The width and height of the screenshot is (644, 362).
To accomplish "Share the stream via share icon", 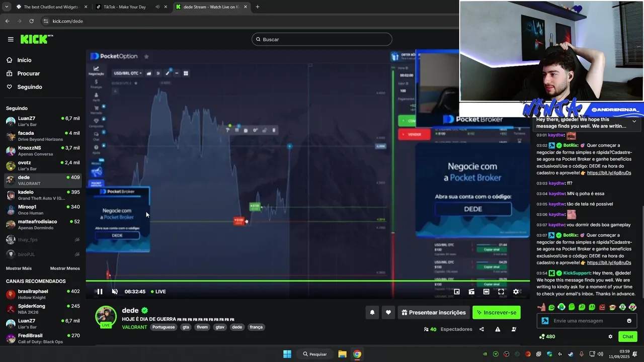I will [481, 329].
